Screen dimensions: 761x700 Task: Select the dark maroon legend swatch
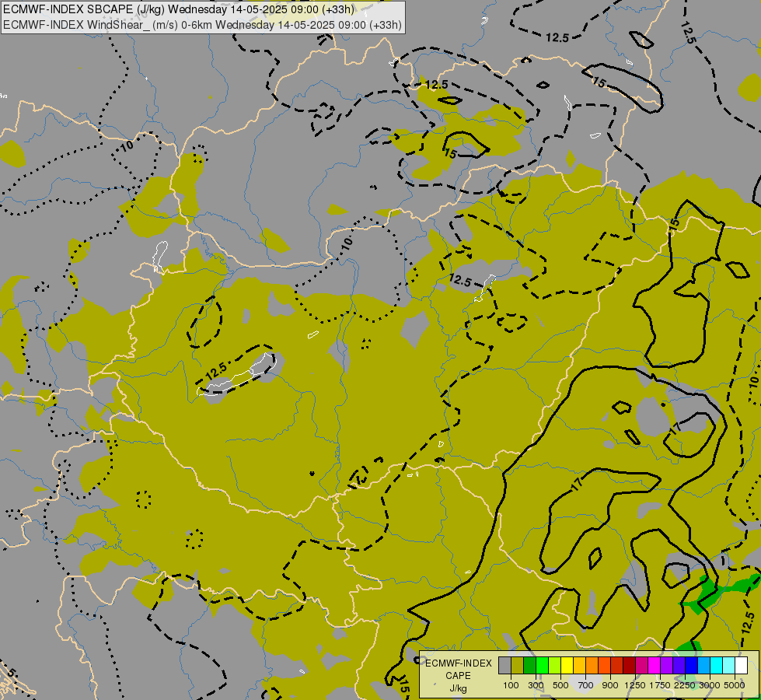[630, 666]
